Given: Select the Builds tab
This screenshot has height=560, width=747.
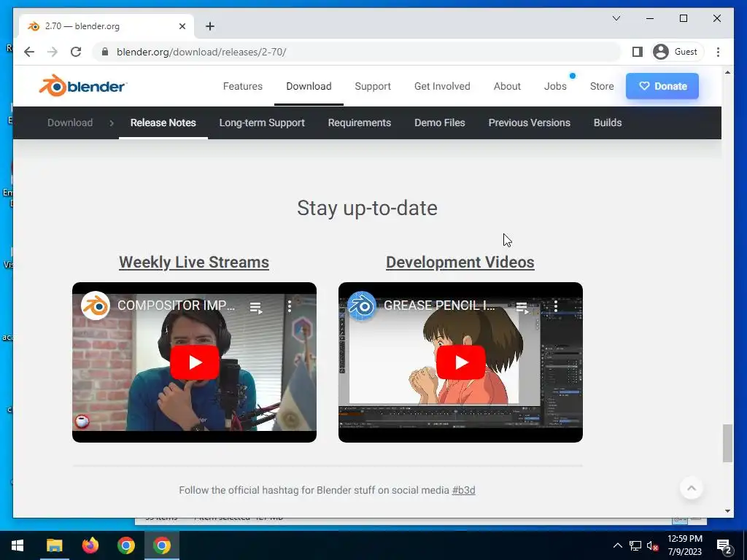Looking at the screenshot, I should coord(608,122).
